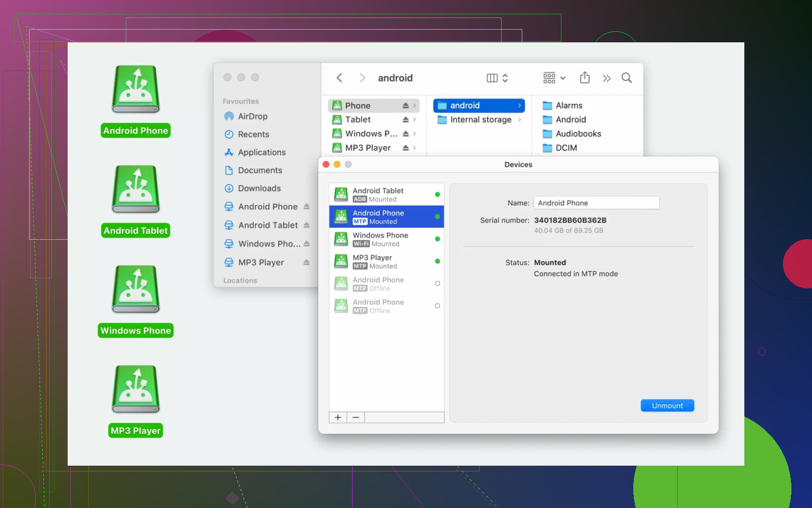Open the Android Tablet drive icon on desktop
Screen dimensions: 812x508
tap(136, 189)
